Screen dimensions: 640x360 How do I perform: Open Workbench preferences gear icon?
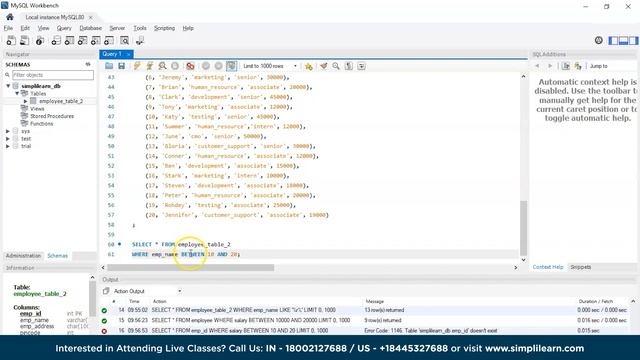[598, 40]
